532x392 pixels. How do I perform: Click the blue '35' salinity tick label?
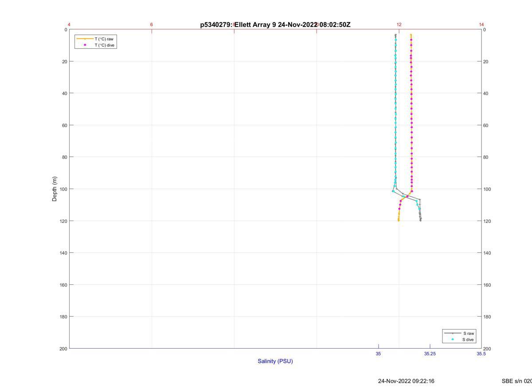(x=378, y=354)
